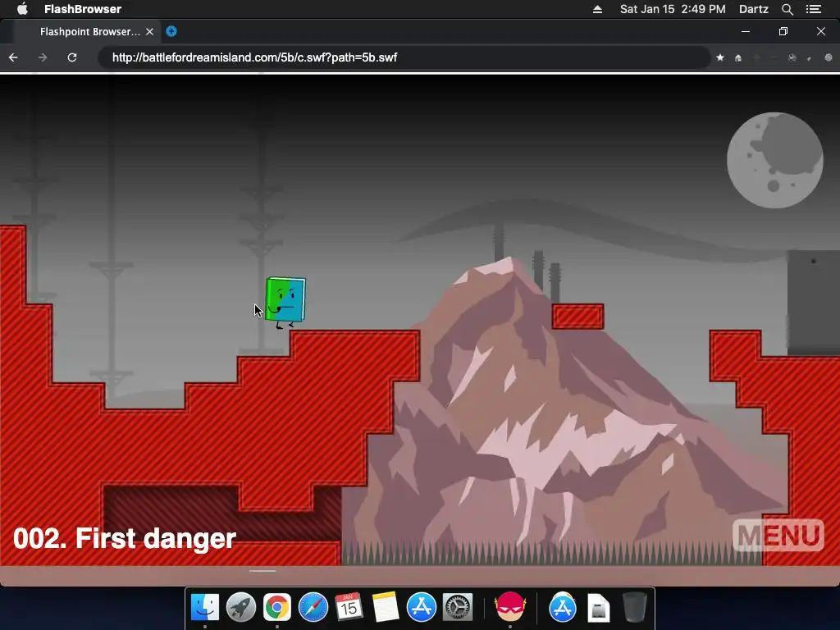Open the FlashBrowser application menu
The image size is (840, 630).
[83, 9]
